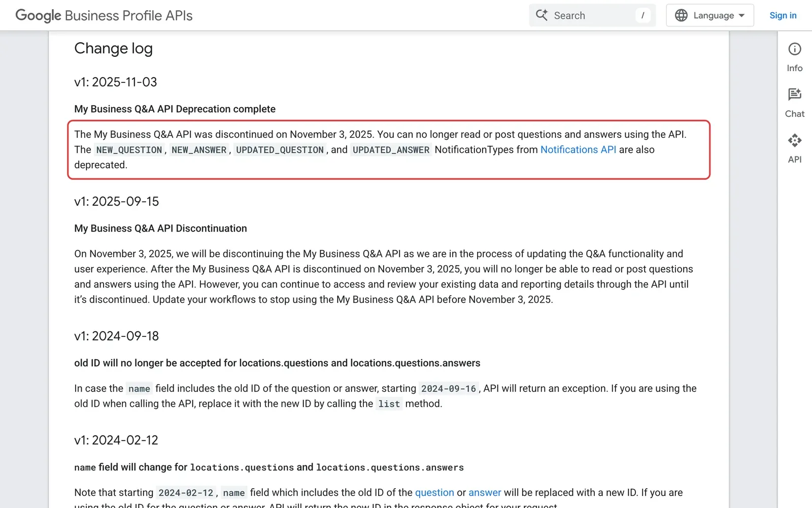Go to Google Business Profile APIs home
This screenshot has width=812, height=508.
point(104,16)
